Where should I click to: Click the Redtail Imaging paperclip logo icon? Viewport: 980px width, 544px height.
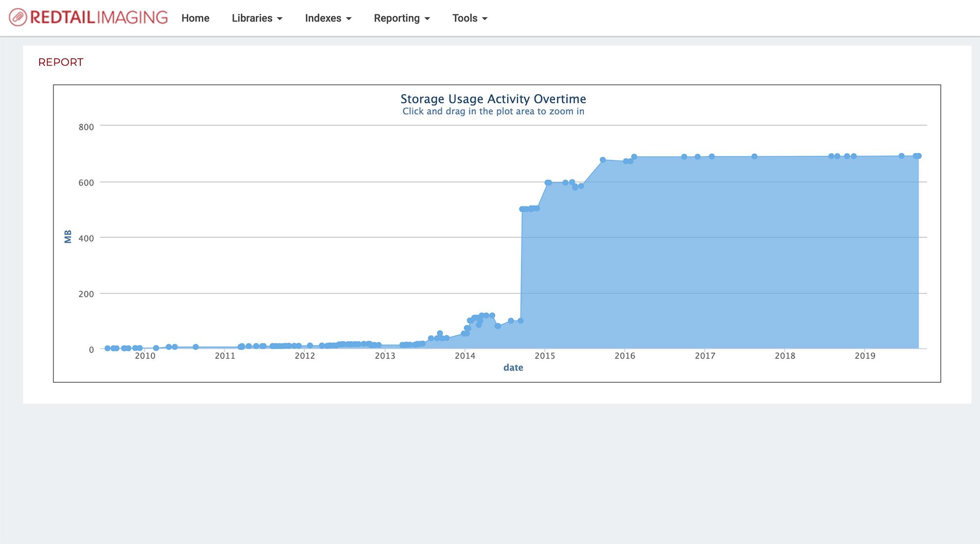click(18, 18)
